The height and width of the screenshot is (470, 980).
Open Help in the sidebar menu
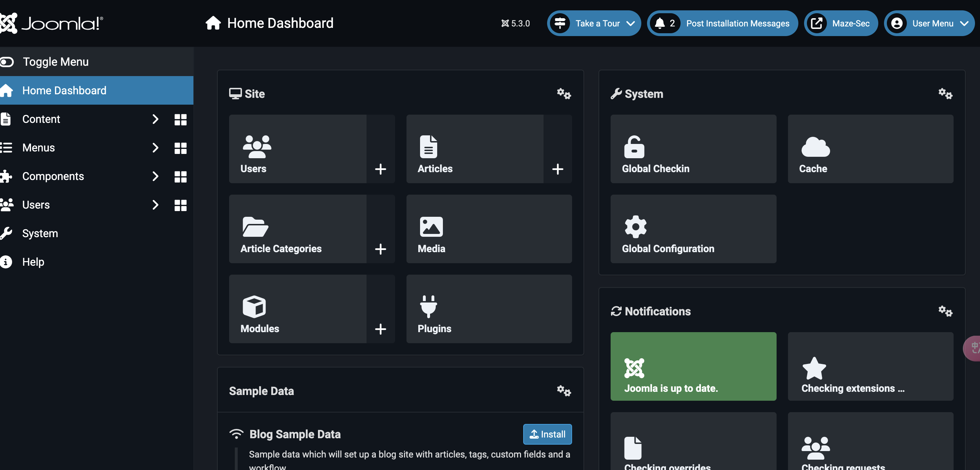pyautogui.click(x=97, y=262)
